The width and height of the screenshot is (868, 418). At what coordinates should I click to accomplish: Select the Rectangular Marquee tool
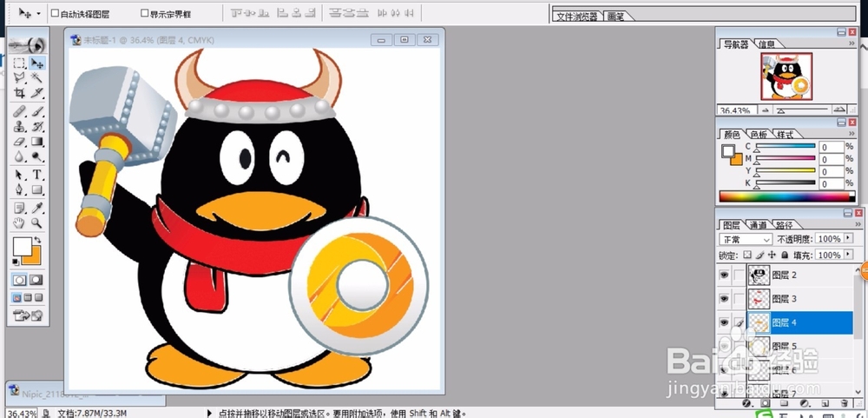[x=19, y=63]
